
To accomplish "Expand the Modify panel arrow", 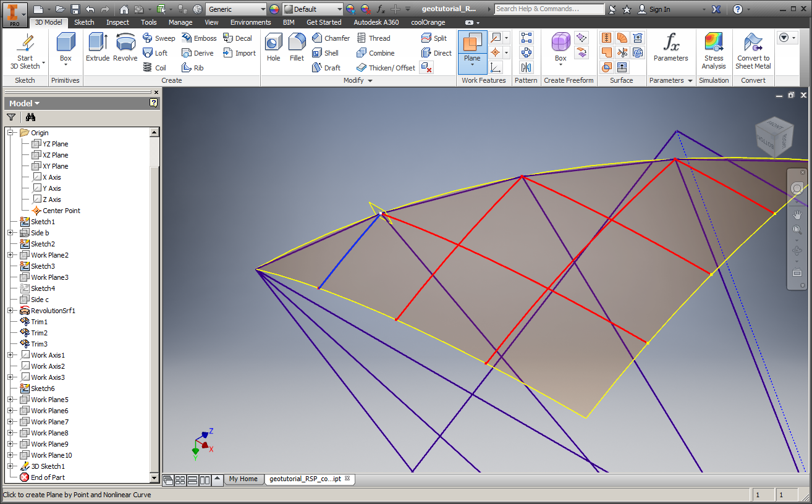I will pyautogui.click(x=371, y=81).
